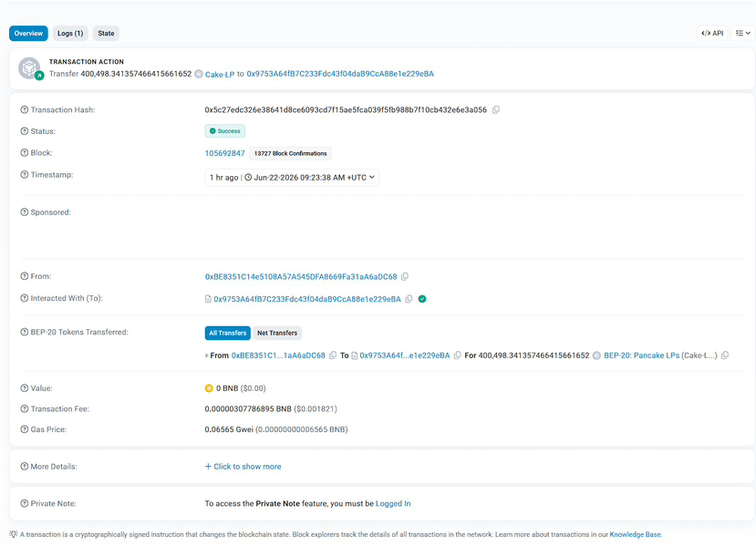Viewport: 756px width, 546px height.
Task: Open shortened To address 0x9753A64f...e1e229eBA
Action: pos(405,355)
